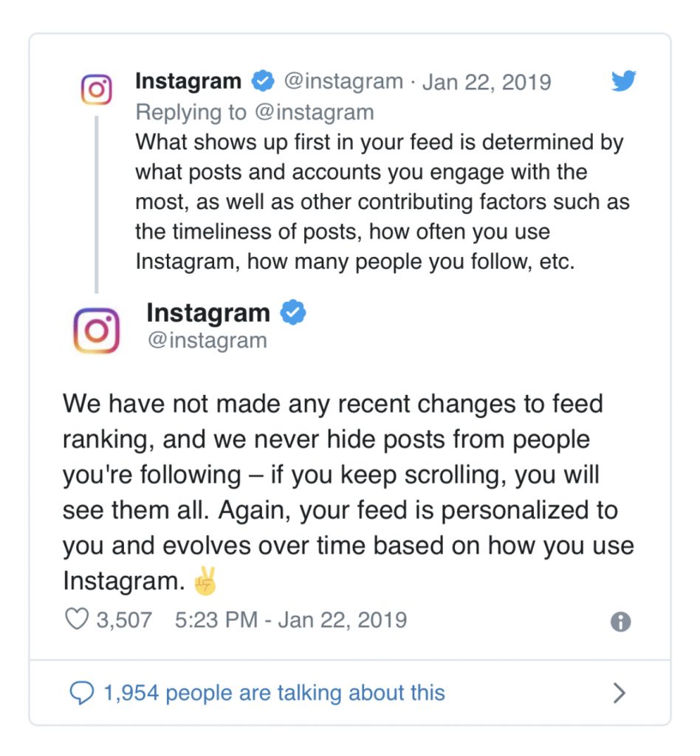
Task: Open "1,954 people are talking about this"
Action: coord(274,693)
